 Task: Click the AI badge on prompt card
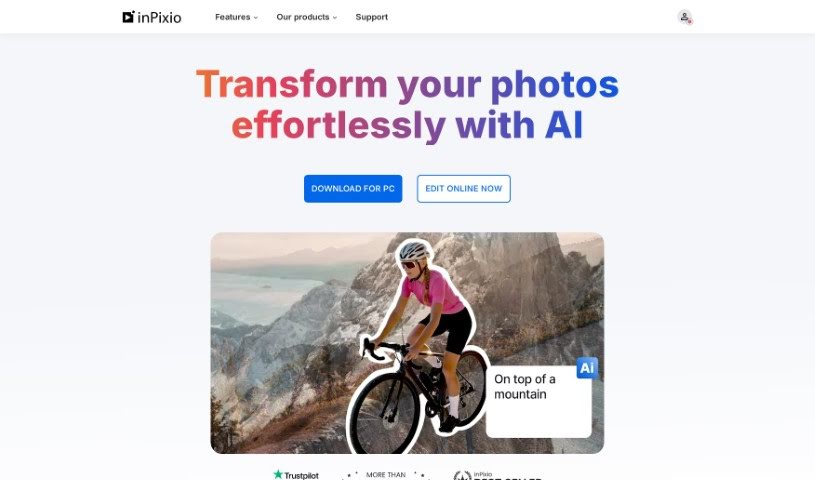587,368
